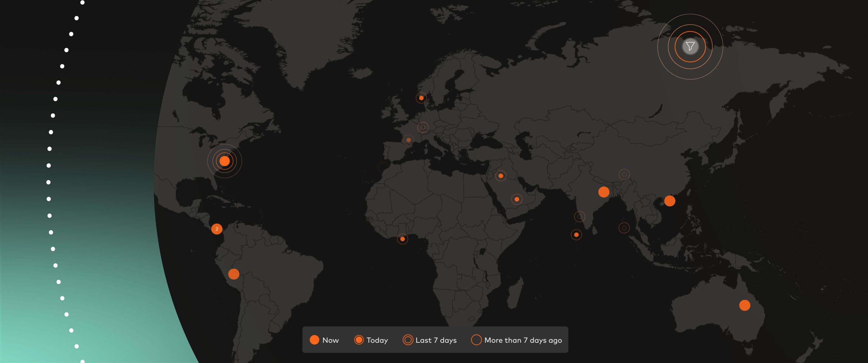Click the marker near Hong Kong coast
Screen dimensions: 868x363
[x=669, y=201]
